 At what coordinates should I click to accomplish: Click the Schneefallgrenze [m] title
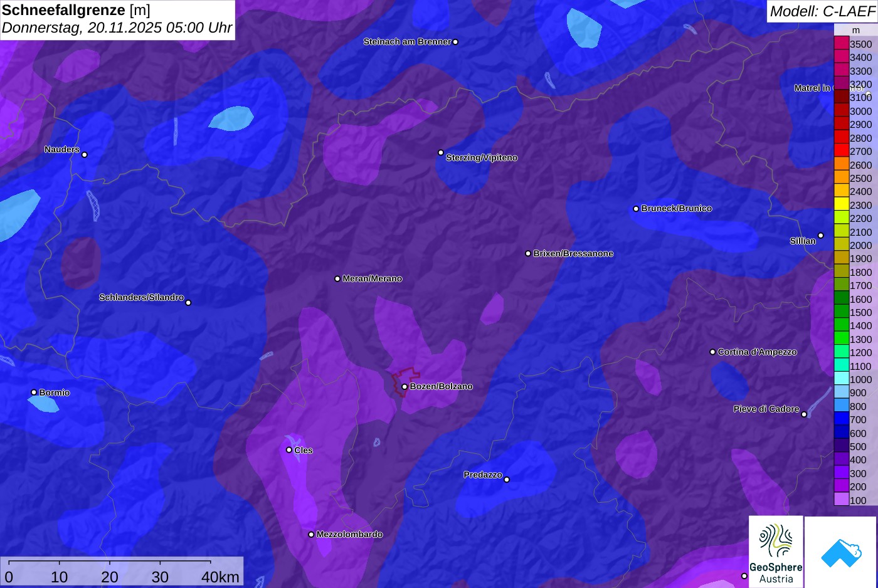[x=76, y=10]
